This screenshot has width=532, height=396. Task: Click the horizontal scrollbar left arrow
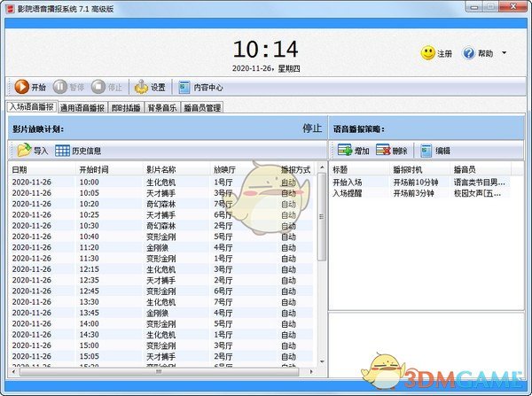click(x=13, y=371)
